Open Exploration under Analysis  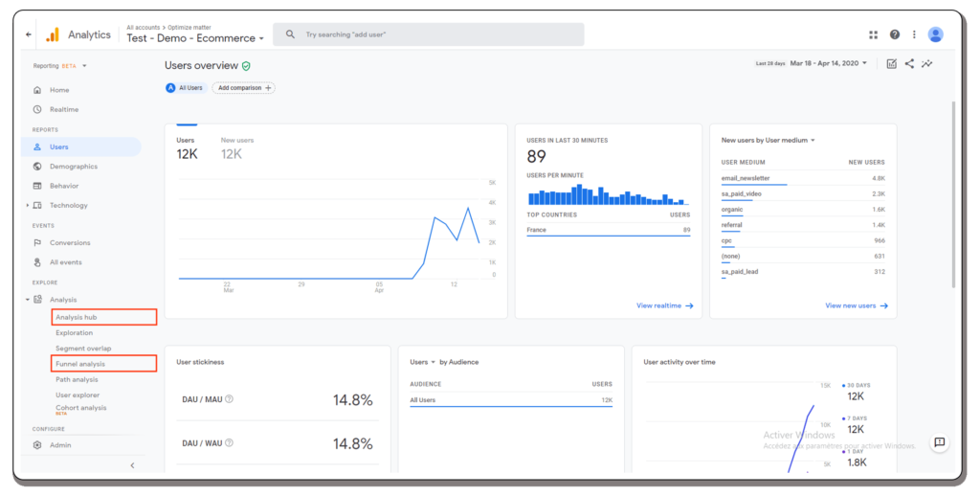[x=74, y=333]
